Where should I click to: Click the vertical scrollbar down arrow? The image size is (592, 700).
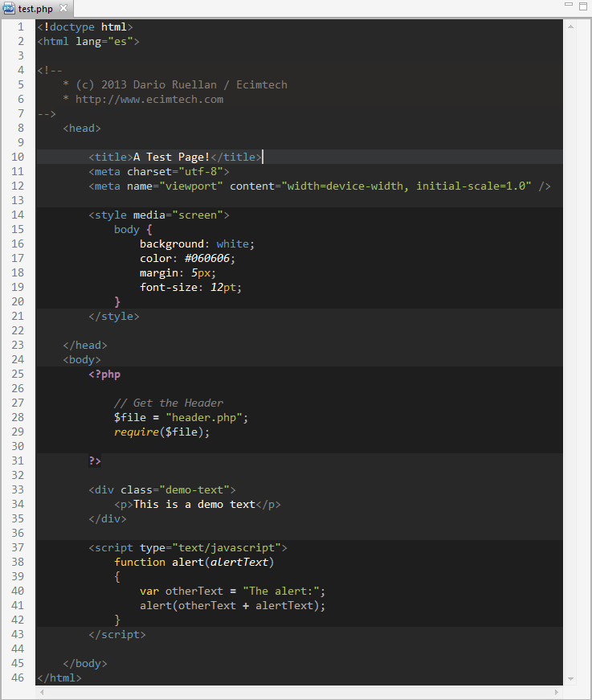(x=570, y=678)
